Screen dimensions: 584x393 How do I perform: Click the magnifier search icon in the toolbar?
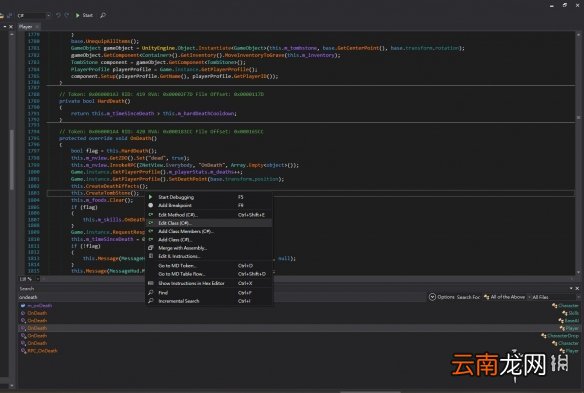coord(103,15)
